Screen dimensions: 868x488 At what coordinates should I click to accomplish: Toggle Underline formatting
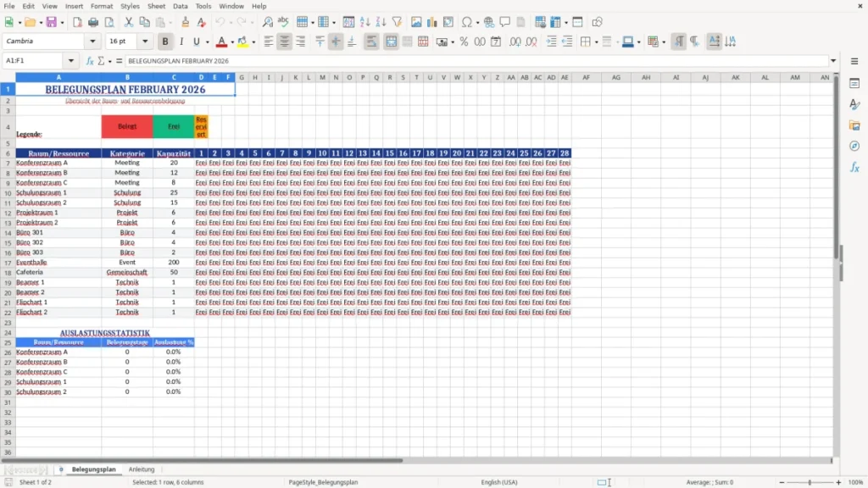(196, 42)
